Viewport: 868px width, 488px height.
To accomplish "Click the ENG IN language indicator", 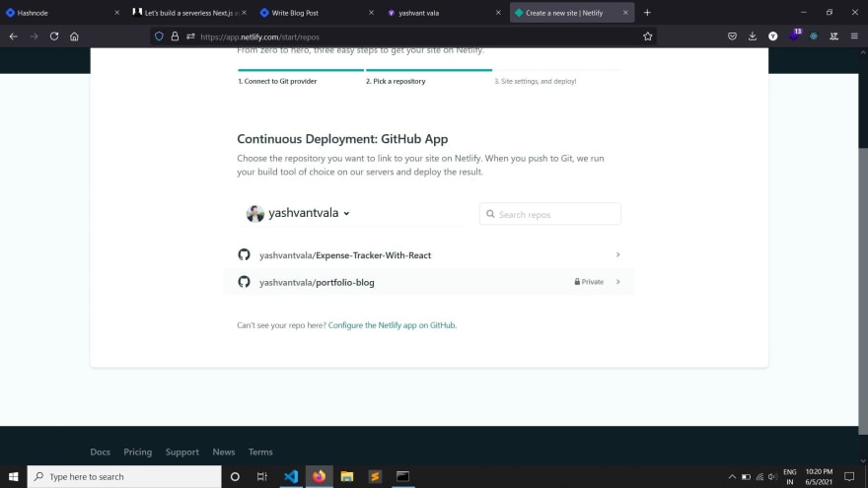I will click(x=790, y=476).
